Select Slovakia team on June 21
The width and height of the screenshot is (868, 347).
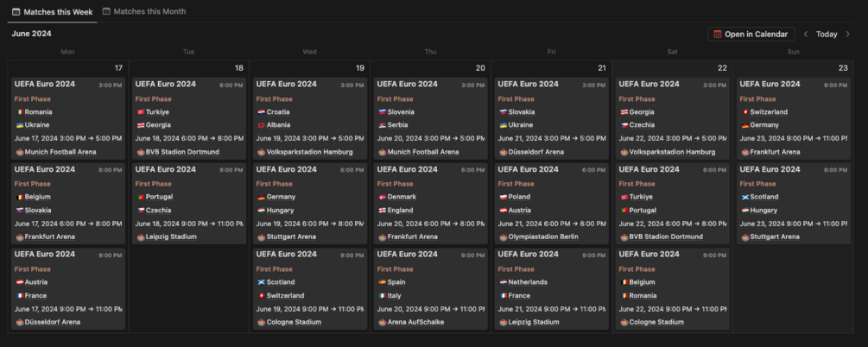[523, 112]
